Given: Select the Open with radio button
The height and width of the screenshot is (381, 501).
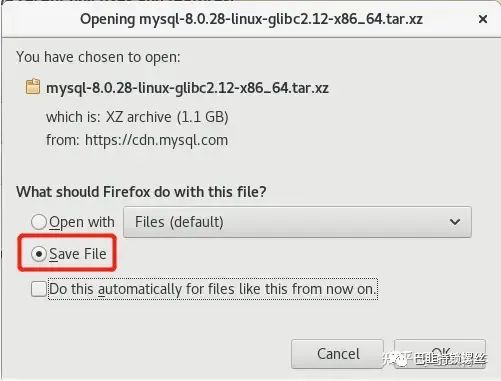Looking at the screenshot, I should pyautogui.click(x=39, y=222).
